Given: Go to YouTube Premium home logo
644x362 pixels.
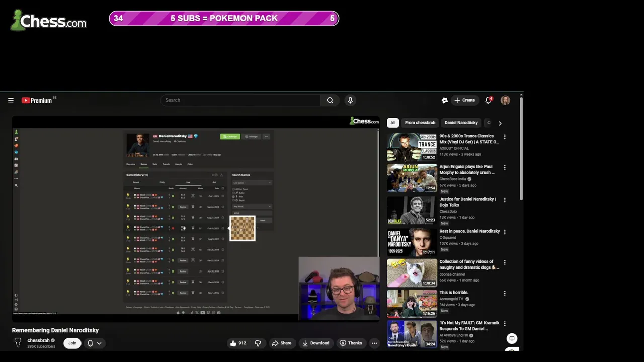Looking at the screenshot, I should [x=37, y=100].
